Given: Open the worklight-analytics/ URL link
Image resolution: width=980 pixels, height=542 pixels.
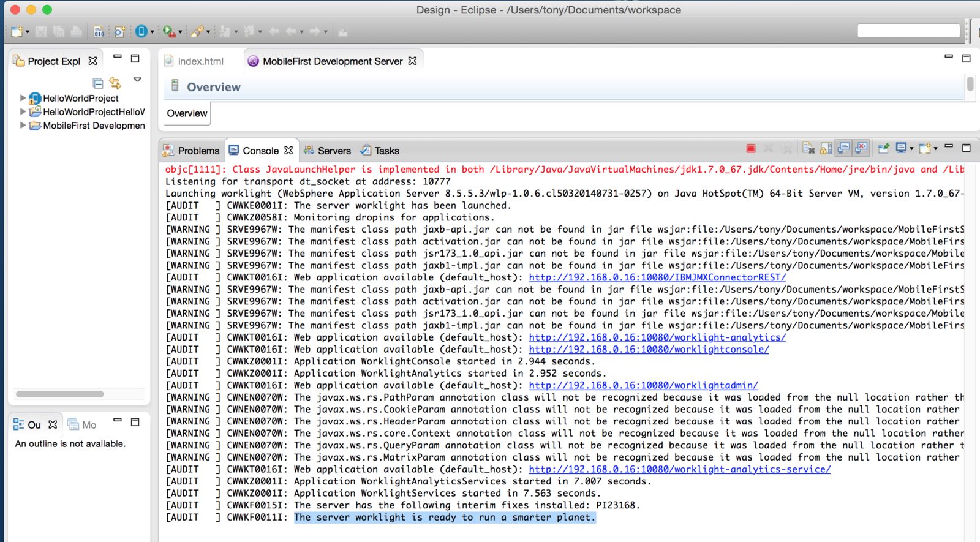Looking at the screenshot, I should (x=657, y=337).
